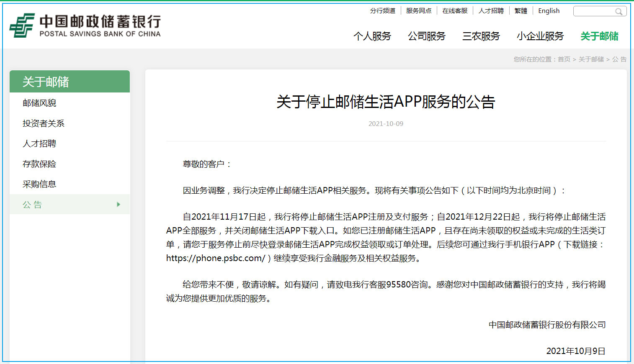Image resolution: width=634 pixels, height=364 pixels.
Task: Select 公告 in sidebar
Action: click(x=70, y=204)
